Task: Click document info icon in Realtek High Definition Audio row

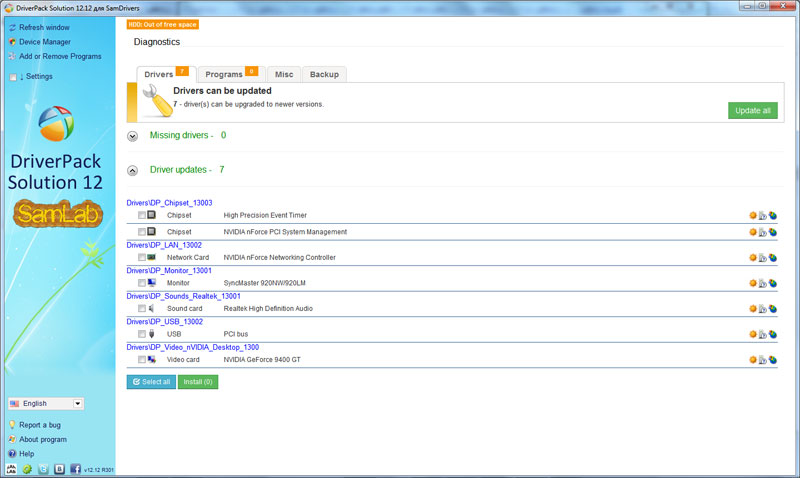Action: pos(763,309)
